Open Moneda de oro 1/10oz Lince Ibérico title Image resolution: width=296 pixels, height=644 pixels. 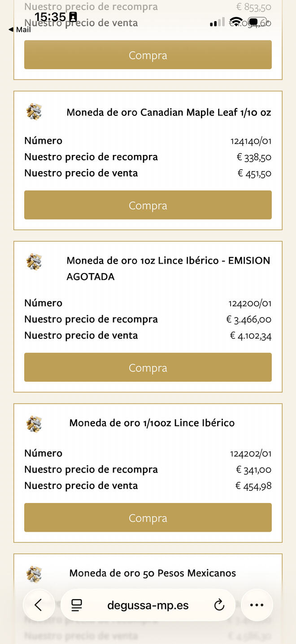pos(152,423)
